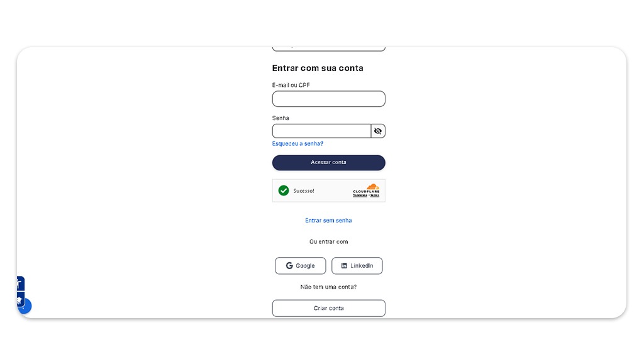Click the blue circular floating button

coord(25,307)
